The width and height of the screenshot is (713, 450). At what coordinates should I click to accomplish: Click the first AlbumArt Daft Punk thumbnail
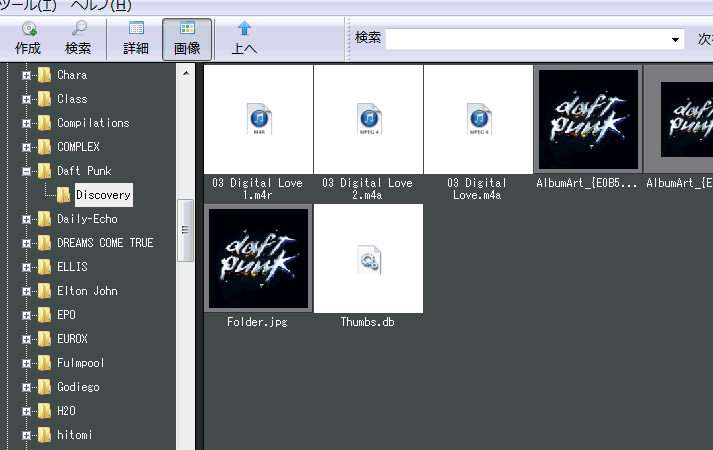588,120
